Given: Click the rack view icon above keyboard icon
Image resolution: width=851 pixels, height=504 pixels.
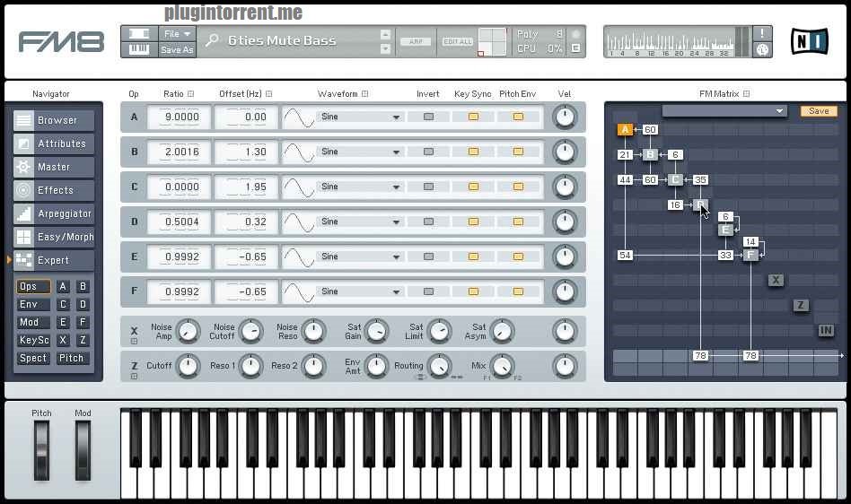Looking at the screenshot, I should (x=139, y=33).
